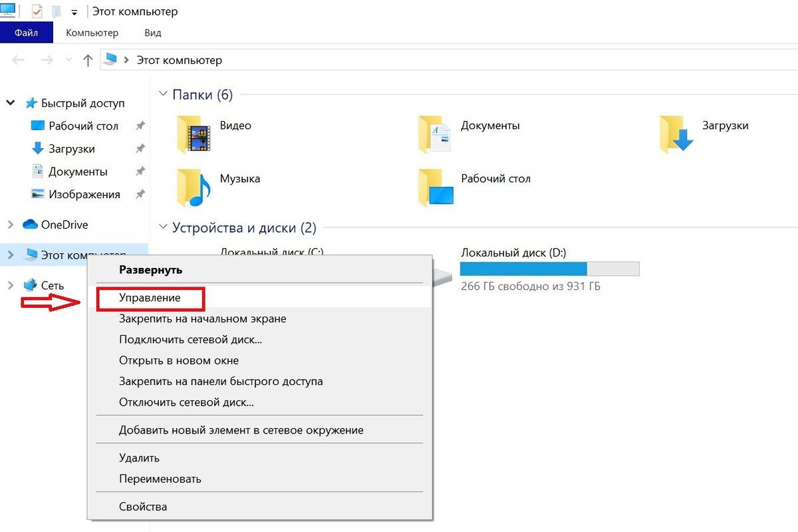Expand the OneDrive tree node

coord(10,225)
